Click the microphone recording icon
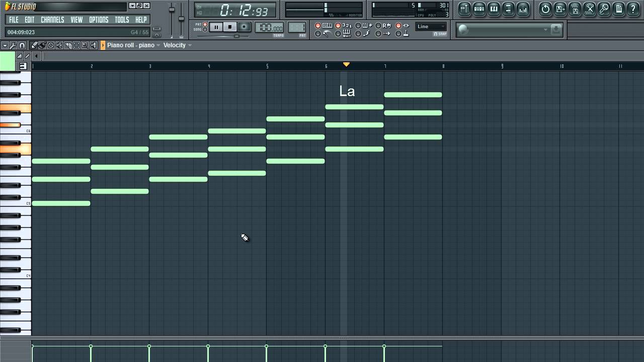This screenshot has height=362, width=644. coord(604,9)
